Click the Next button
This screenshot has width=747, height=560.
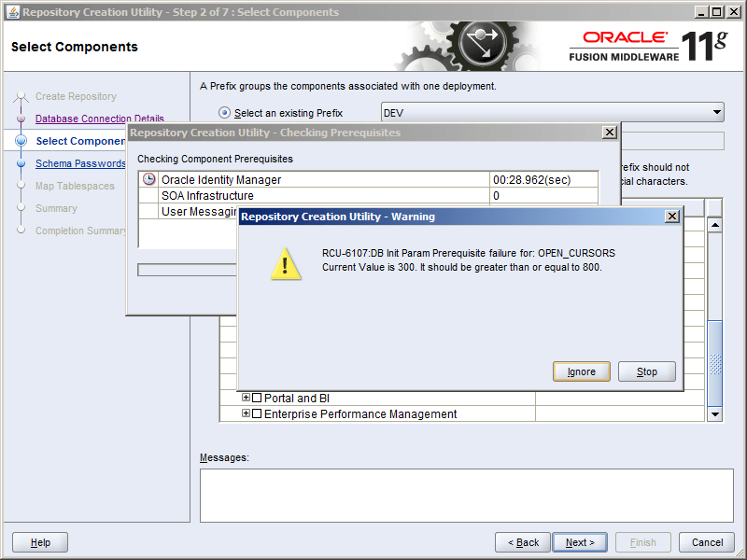pos(580,542)
